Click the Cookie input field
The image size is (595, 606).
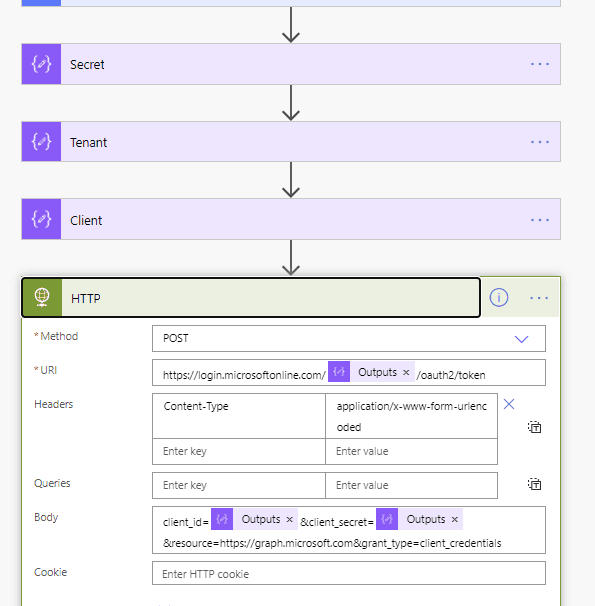[x=348, y=574]
